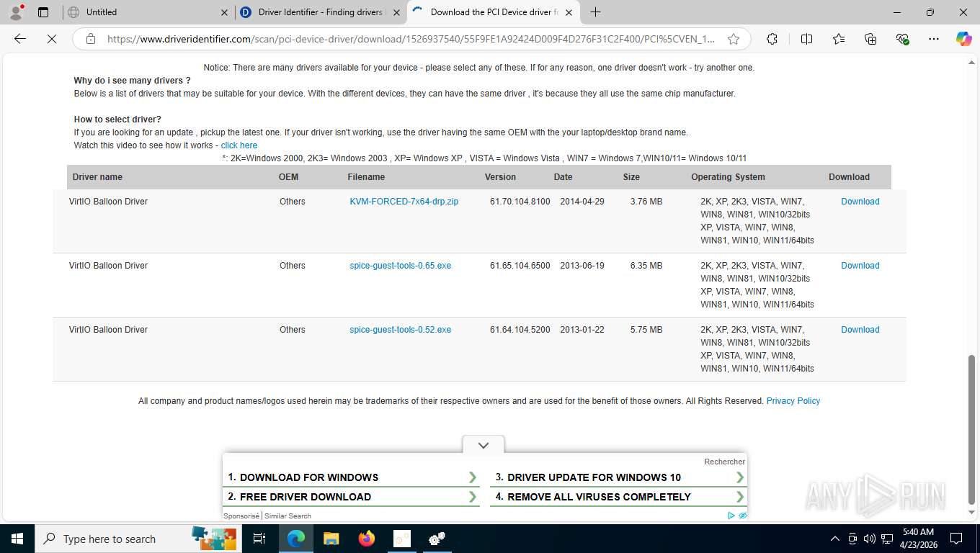Open a new tab with plus icon

pyautogui.click(x=595, y=12)
